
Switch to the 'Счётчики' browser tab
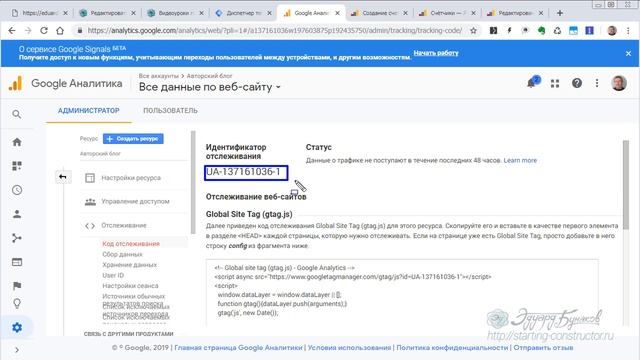pos(447,13)
